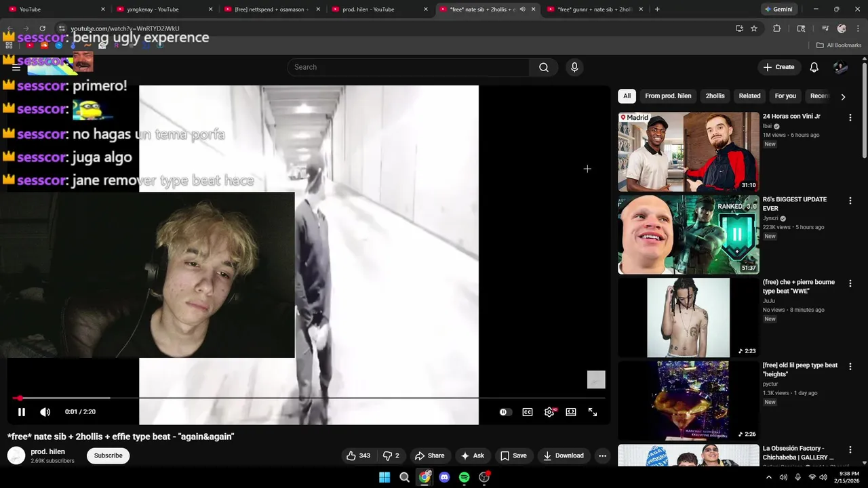Open Discord from the taskbar
This screenshot has height=488, width=868.
(x=444, y=477)
